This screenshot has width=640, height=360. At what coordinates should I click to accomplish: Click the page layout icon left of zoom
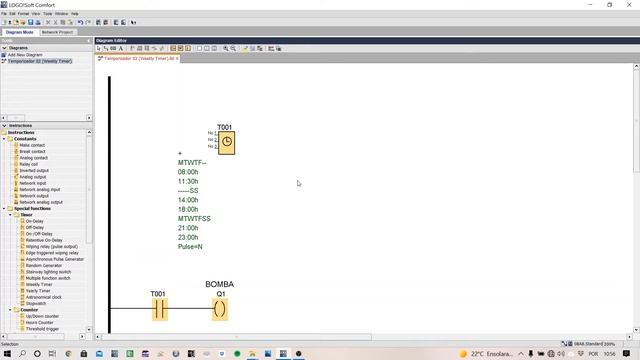(214, 49)
